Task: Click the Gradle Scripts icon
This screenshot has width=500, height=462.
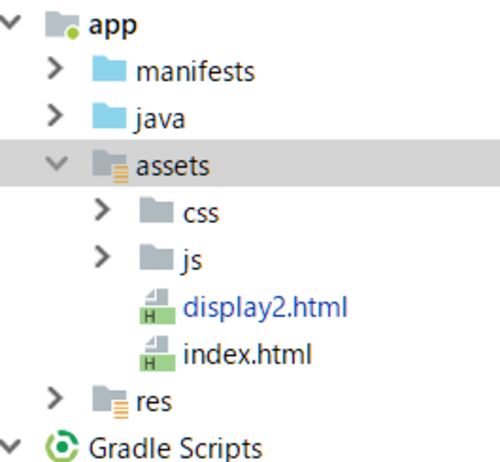Action: [x=62, y=446]
